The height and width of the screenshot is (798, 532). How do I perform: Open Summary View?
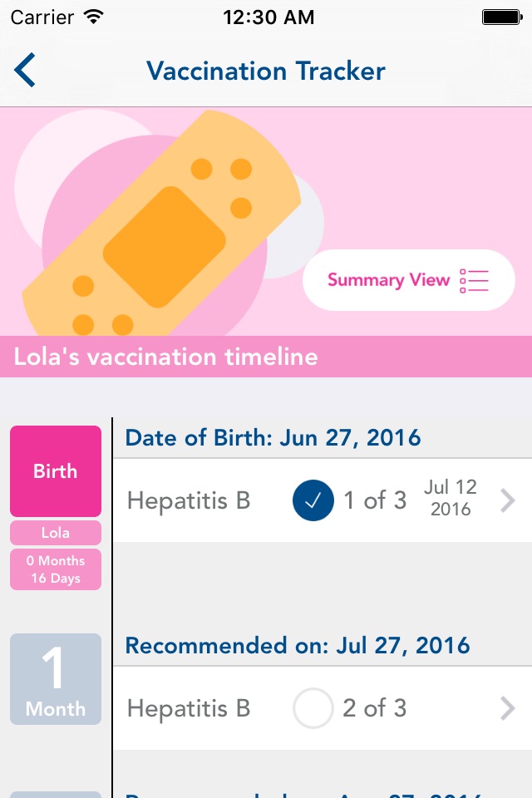409,280
